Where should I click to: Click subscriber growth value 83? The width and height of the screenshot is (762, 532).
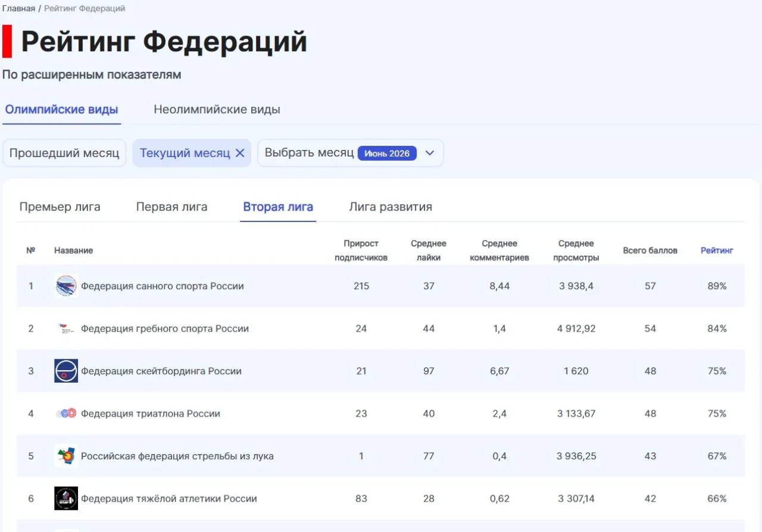point(361,499)
